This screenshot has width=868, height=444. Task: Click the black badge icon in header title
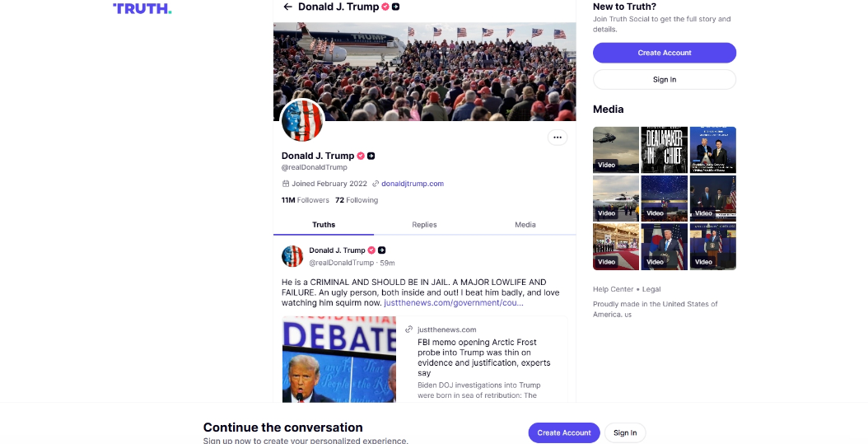point(396,7)
